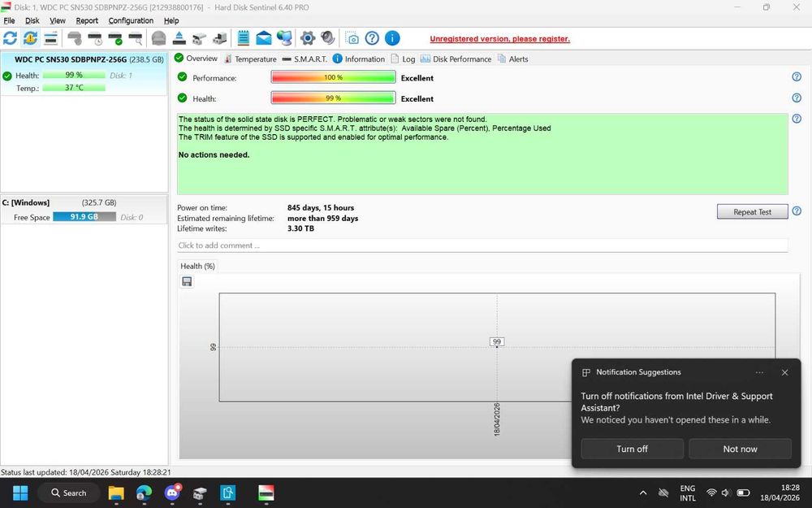Open the Disk menu

pos(32,21)
